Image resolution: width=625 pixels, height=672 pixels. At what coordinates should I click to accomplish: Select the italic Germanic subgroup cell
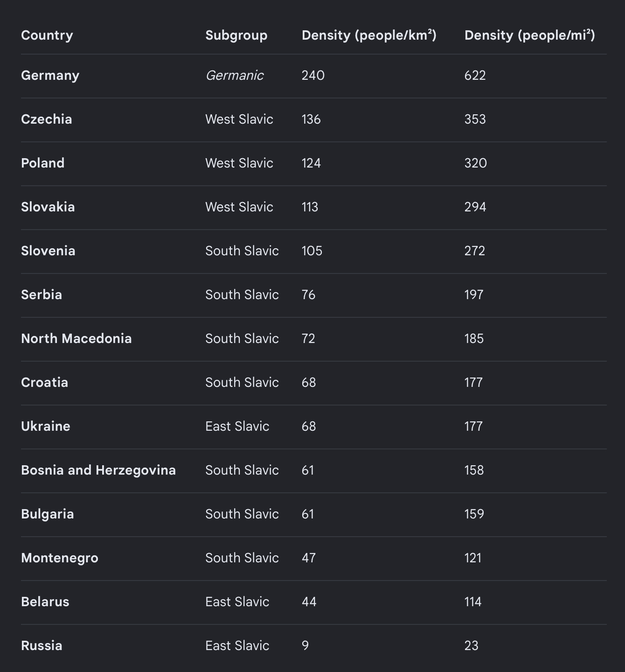tap(235, 76)
